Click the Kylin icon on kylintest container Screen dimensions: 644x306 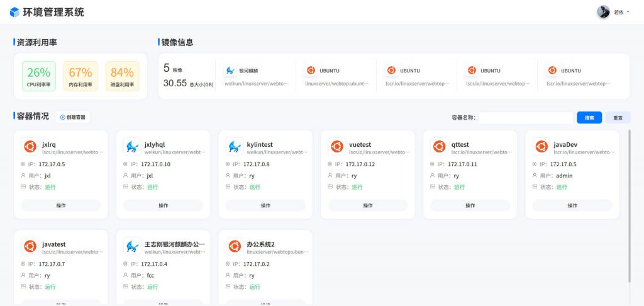click(x=234, y=147)
